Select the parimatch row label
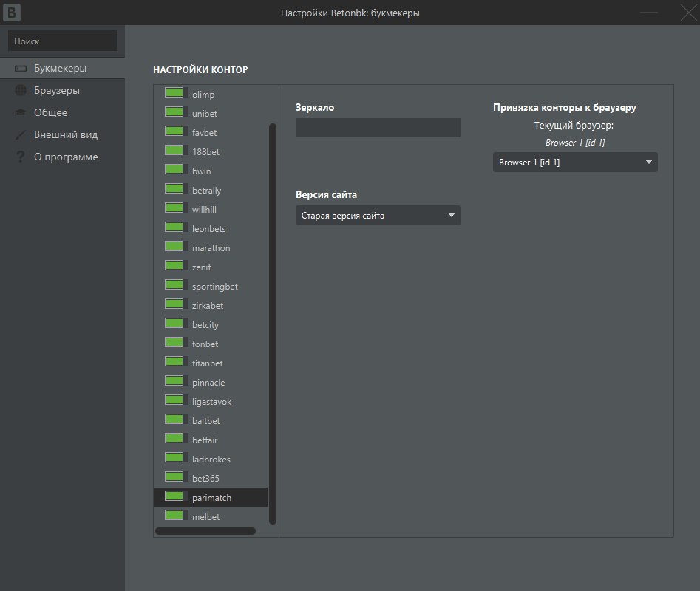 [x=211, y=498]
